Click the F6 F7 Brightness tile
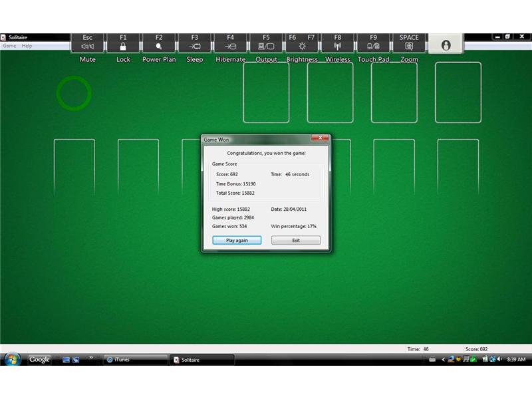Screen dimensions: 532x399 (302, 43)
